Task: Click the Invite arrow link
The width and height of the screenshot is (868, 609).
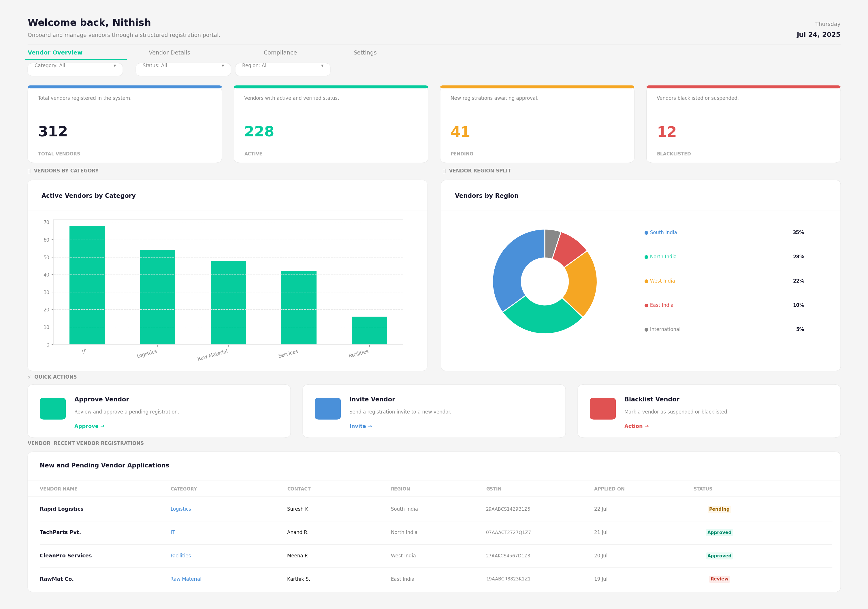Action: pyautogui.click(x=361, y=426)
